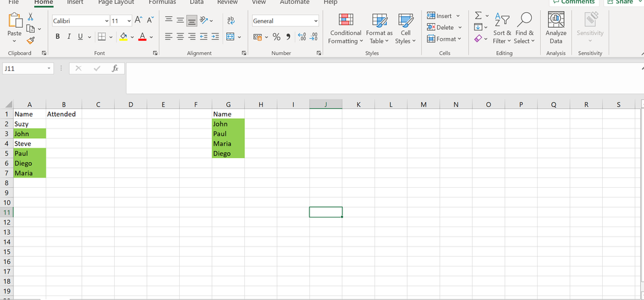Open the font size 11 dropdown
Viewport: 644px width, 300px height.
click(129, 21)
